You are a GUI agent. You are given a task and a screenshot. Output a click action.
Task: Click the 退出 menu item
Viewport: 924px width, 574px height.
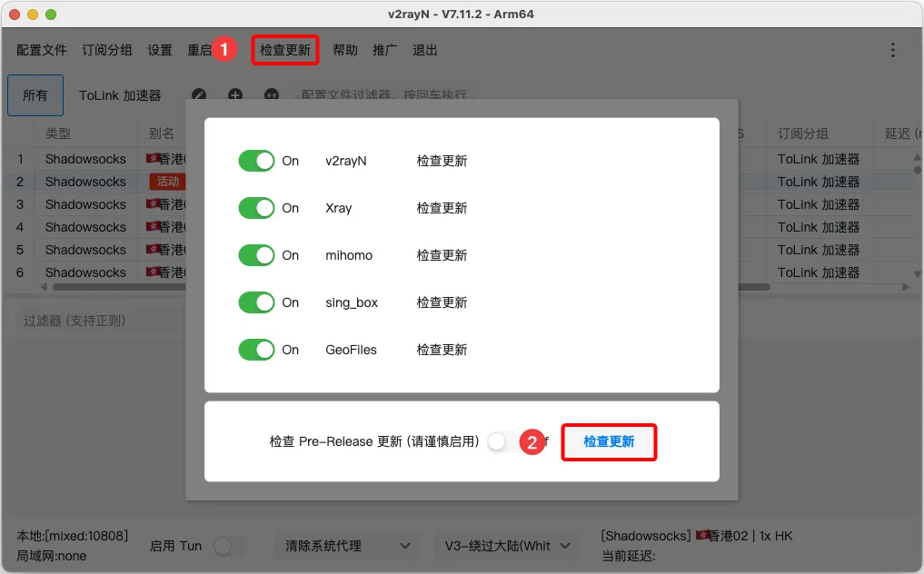tap(425, 50)
